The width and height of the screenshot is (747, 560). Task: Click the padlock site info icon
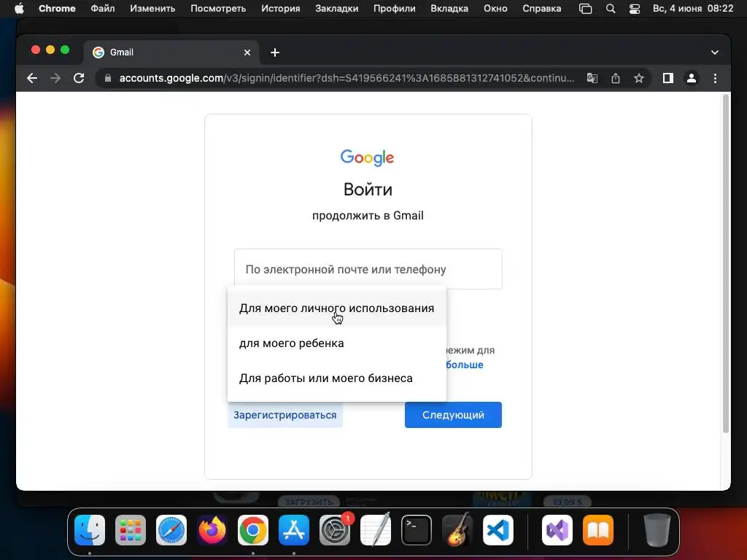[108, 78]
